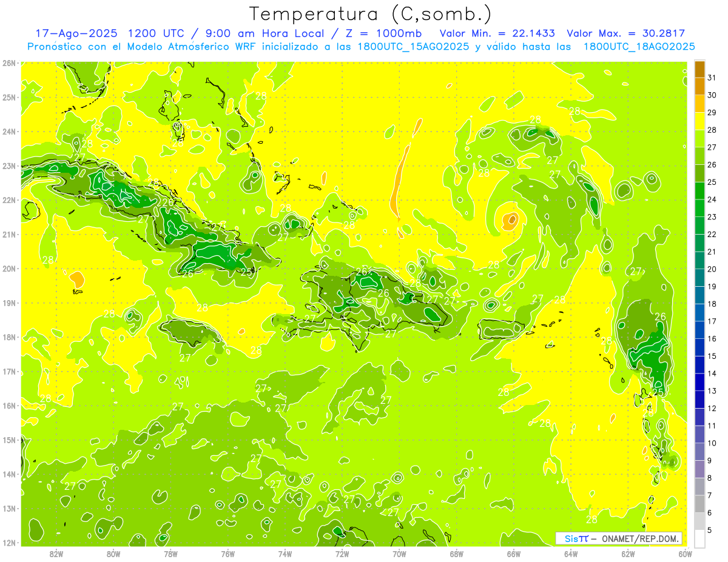Click the '29' label on the color scale
This screenshot has height=562, width=728.
pos(712,113)
